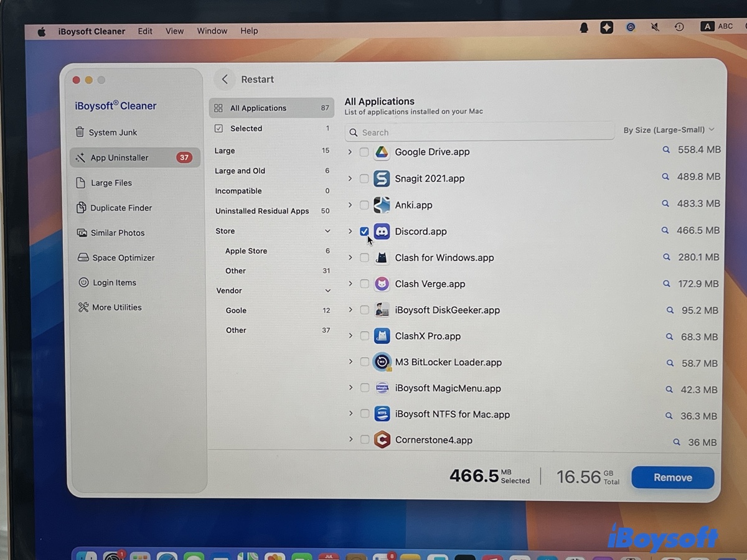Open the Help menu

[249, 31]
